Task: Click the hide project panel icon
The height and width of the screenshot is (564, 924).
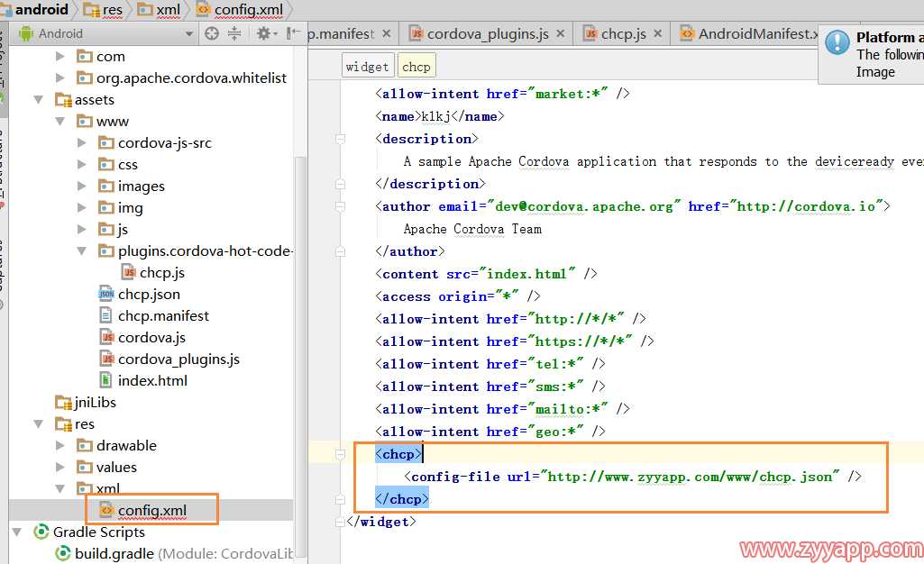Action: pos(293,33)
